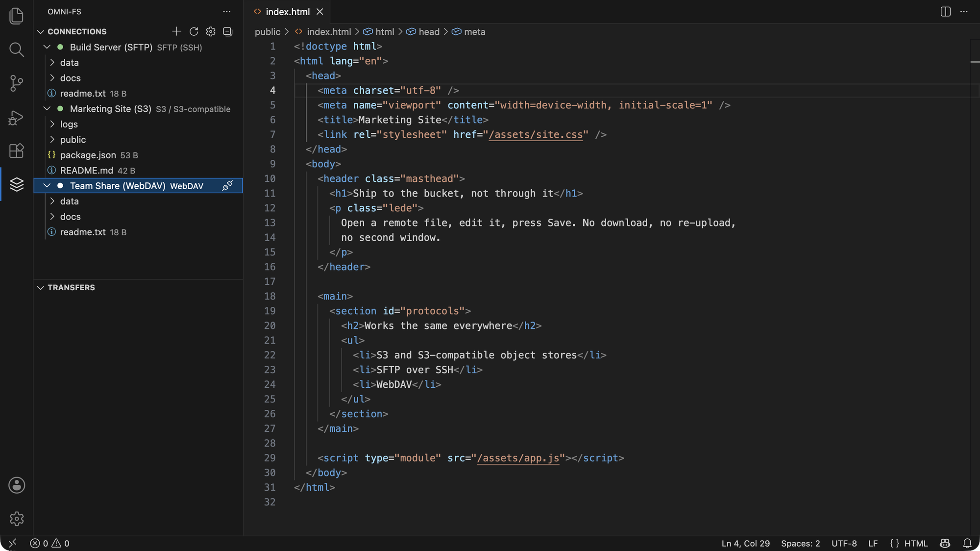This screenshot has width=980, height=551.
Task: Open README.md file
Action: tap(138, 170)
